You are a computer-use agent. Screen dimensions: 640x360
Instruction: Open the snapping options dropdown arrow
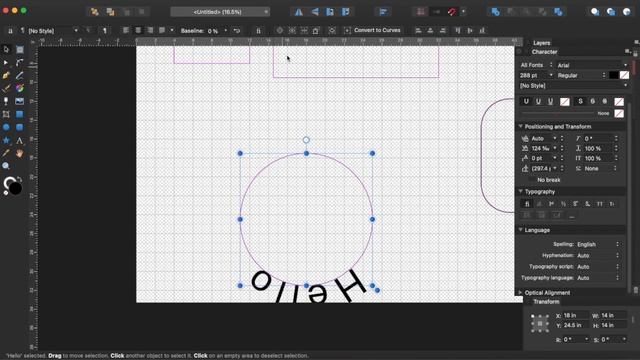click(463, 12)
